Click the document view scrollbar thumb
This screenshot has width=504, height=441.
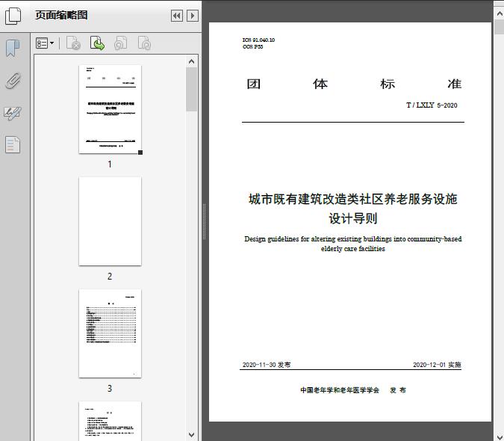tap(500, 27)
